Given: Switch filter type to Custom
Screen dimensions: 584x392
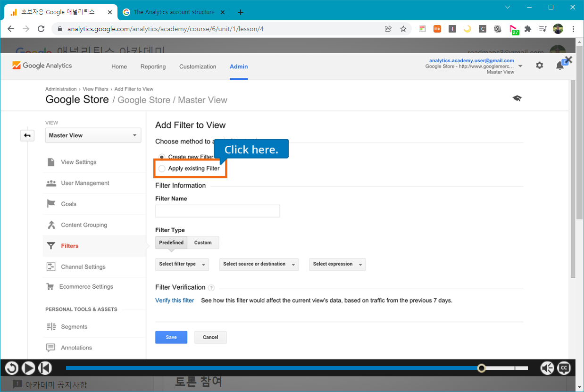Looking at the screenshot, I should (x=203, y=242).
